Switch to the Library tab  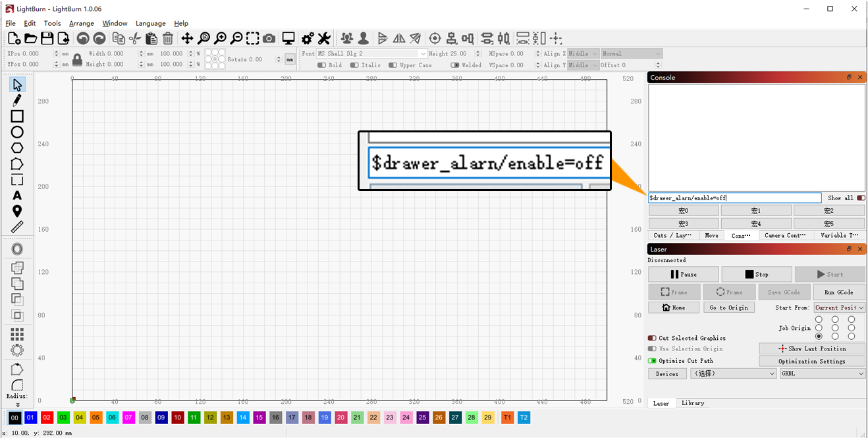pos(693,403)
